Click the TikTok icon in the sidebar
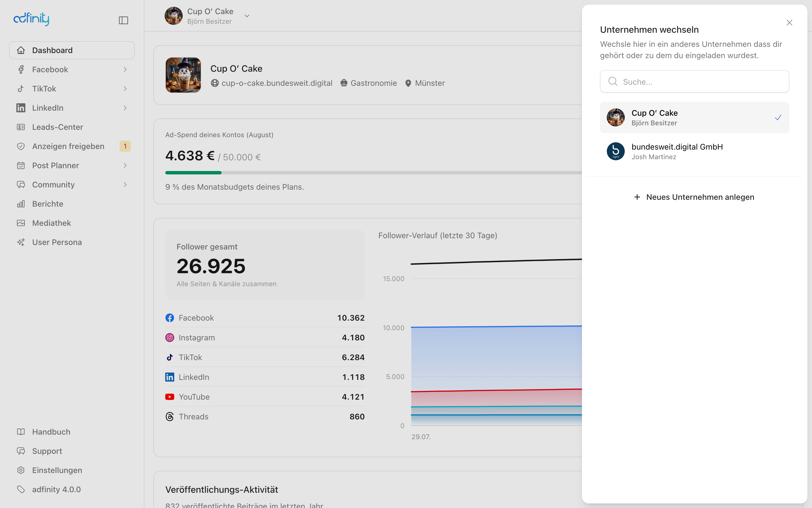 pos(21,89)
